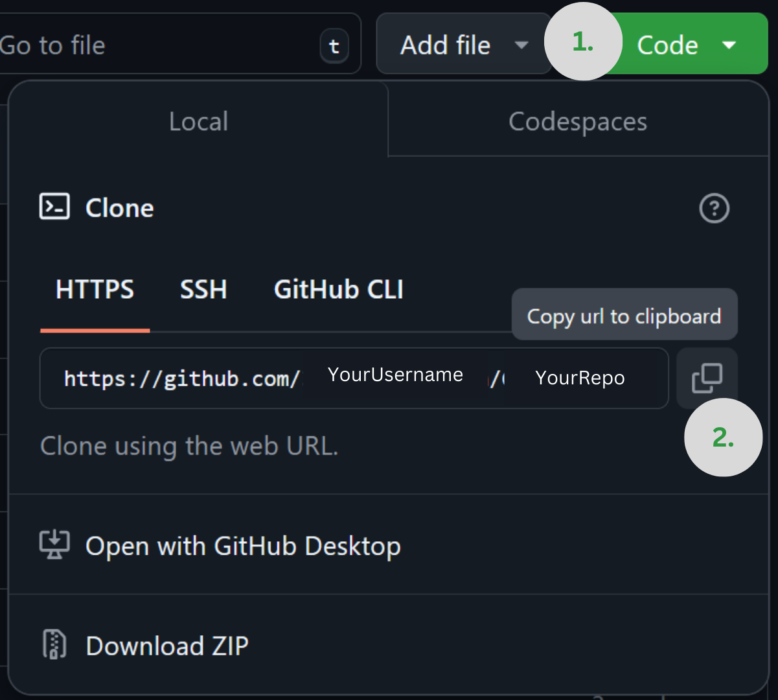
Task: Click the GitHub Desktop download icon
Action: pos(54,545)
